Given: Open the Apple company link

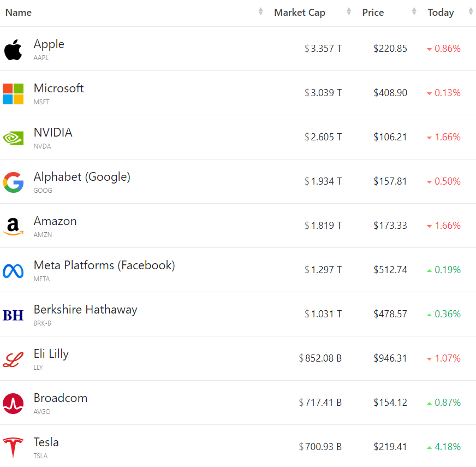Looking at the screenshot, I should coord(49,44).
